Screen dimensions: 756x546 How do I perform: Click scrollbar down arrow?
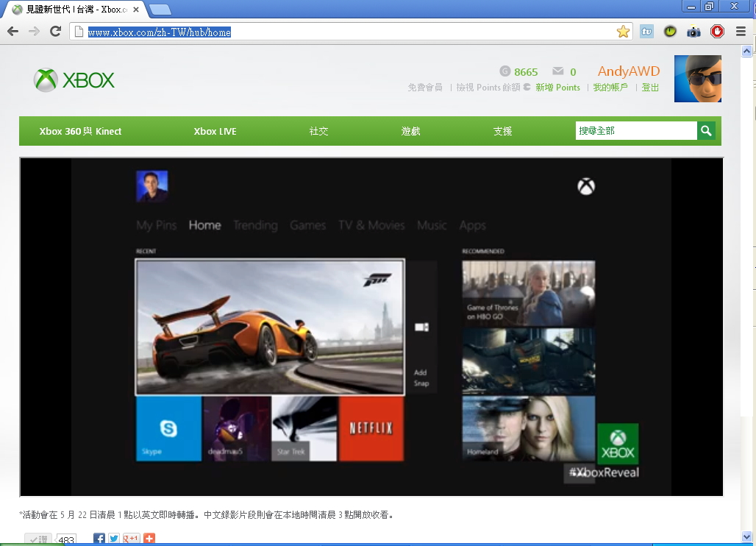(x=746, y=536)
